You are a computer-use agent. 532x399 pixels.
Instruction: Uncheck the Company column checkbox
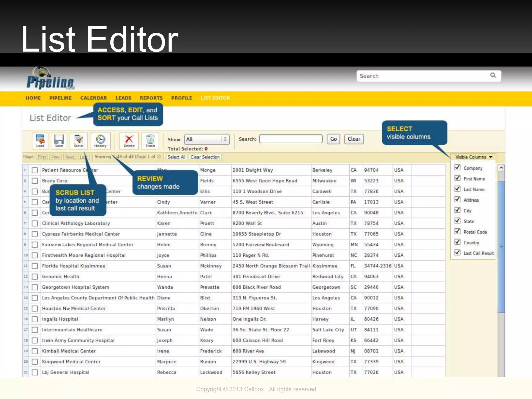tap(457, 168)
